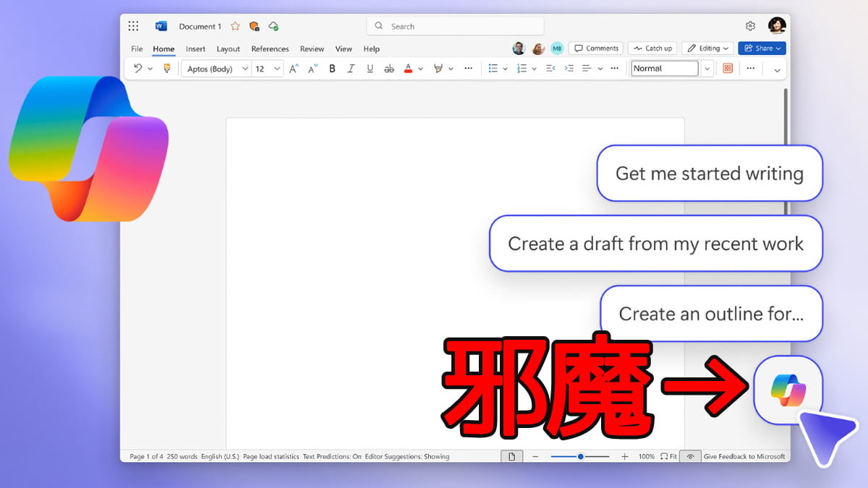The width and height of the screenshot is (868, 488).
Task: Open font color dropdown arrow
Action: pyautogui.click(x=421, y=69)
